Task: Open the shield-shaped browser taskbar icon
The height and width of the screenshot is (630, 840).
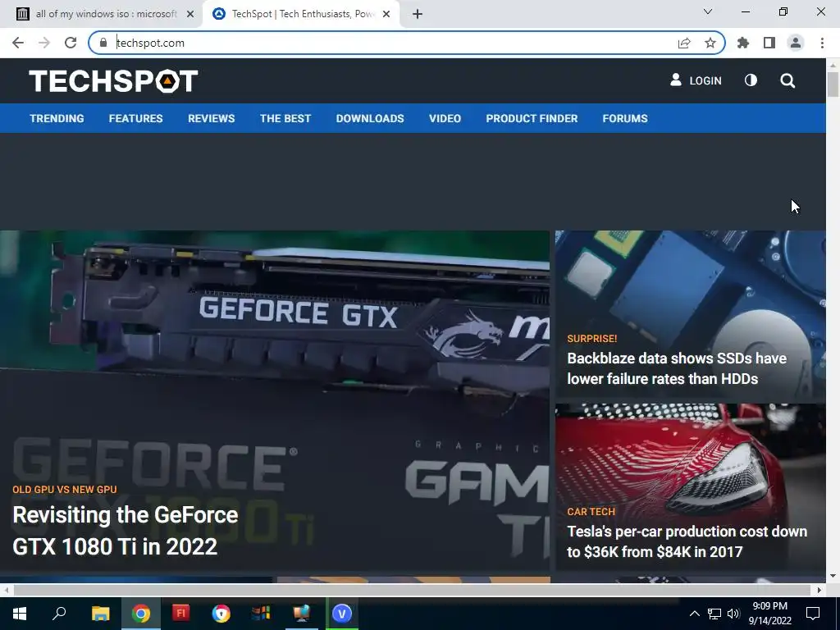Action: coord(221,614)
